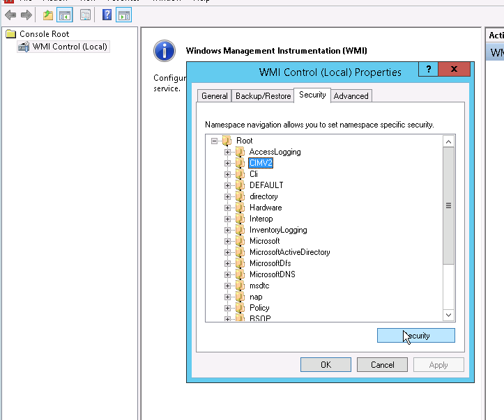Screen dimensions: 504x420
Task: Click the namespace list scroll down arrow
Action: pyautogui.click(x=448, y=315)
